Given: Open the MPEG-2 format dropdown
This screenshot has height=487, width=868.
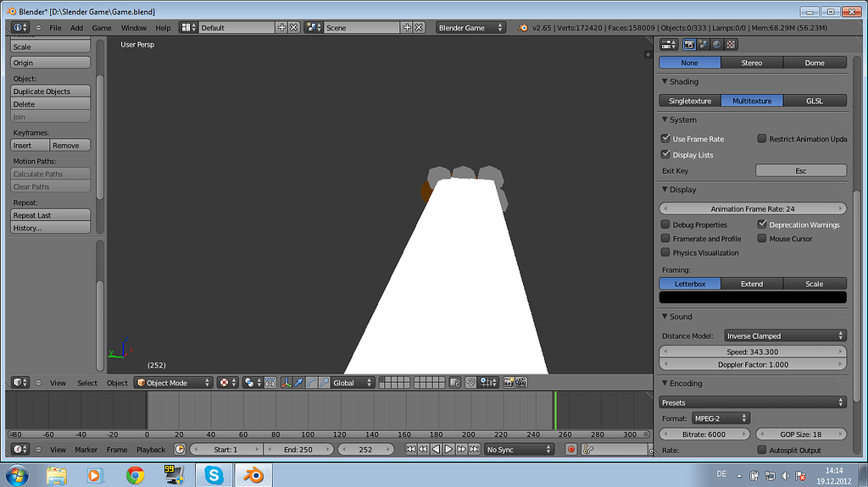Looking at the screenshot, I should pyautogui.click(x=721, y=418).
